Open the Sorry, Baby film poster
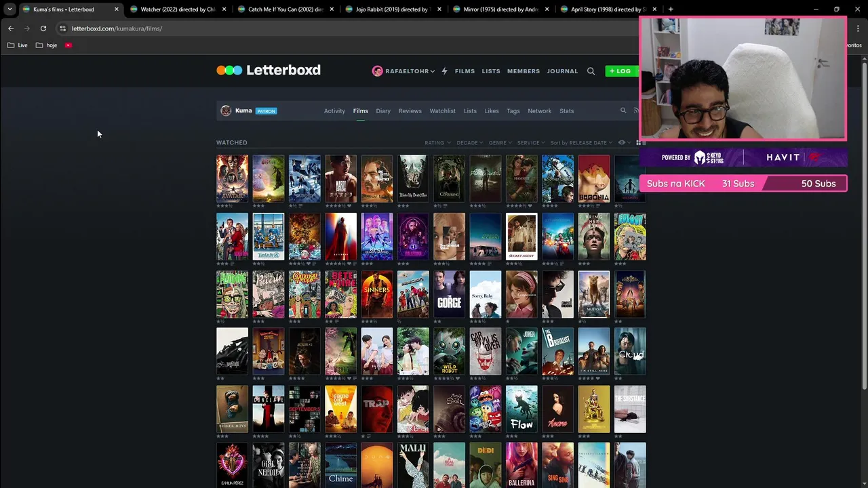Viewport: 868px width, 488px height. tap(486, 294)
